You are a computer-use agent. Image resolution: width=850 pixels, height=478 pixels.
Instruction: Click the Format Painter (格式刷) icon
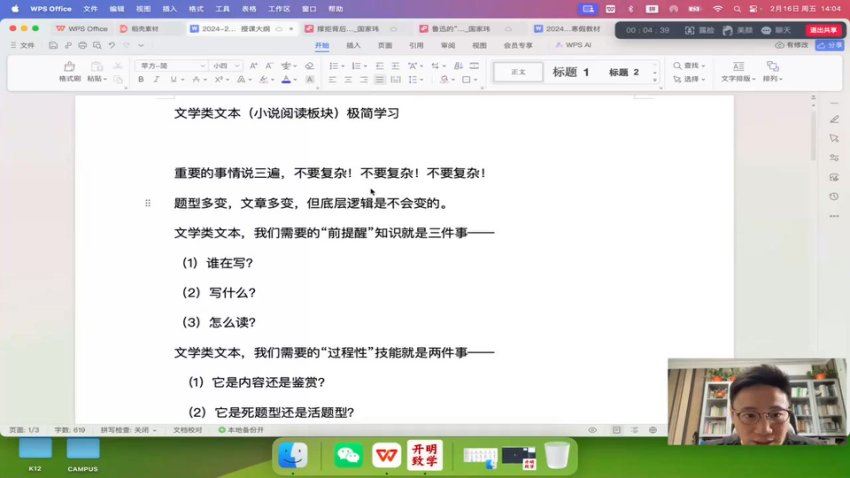pyautogui.click(x=69, y=66)
